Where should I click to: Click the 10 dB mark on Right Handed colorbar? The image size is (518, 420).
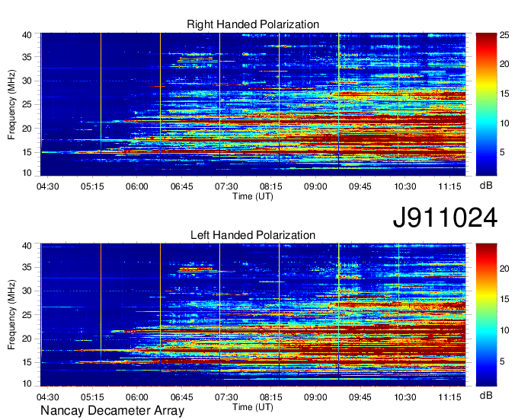point(504,123)
